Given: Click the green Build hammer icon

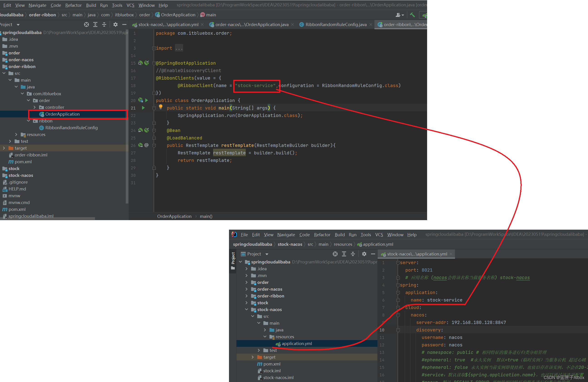Looking at the screenshot, I should [412, 15].
